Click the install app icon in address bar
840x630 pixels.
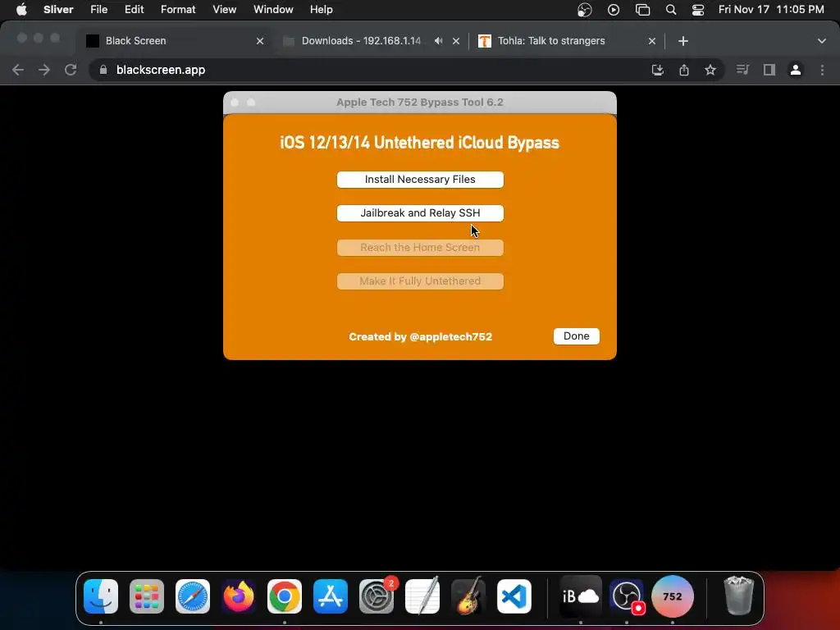coord(658,71)
